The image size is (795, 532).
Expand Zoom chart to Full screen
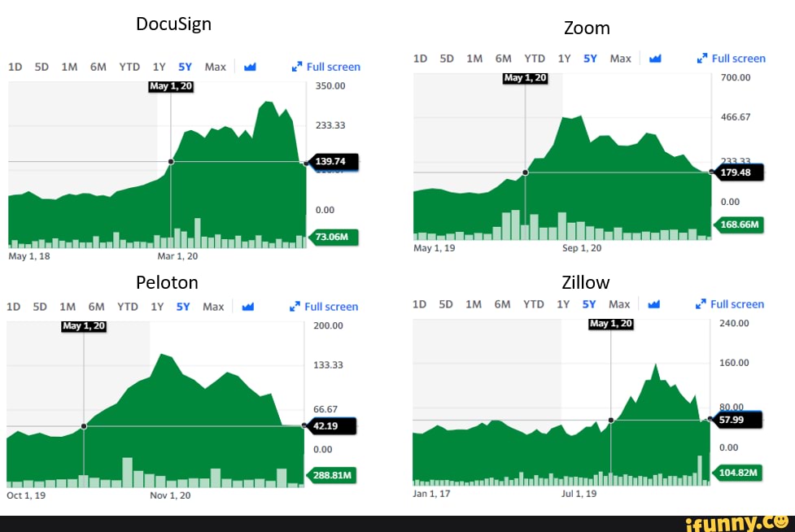(732, 59)
